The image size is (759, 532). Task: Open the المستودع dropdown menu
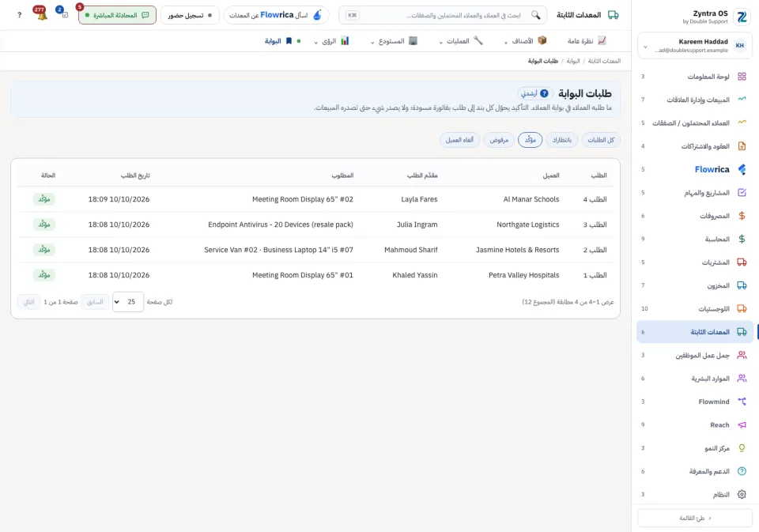394,41
